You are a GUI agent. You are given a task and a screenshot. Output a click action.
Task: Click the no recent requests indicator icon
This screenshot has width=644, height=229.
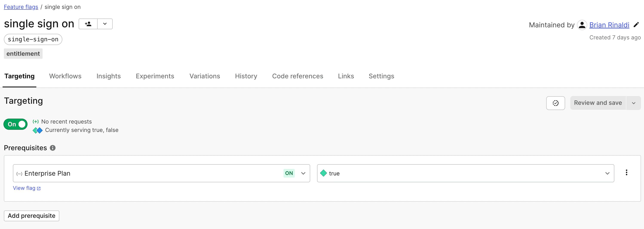[x=36, y=121]
